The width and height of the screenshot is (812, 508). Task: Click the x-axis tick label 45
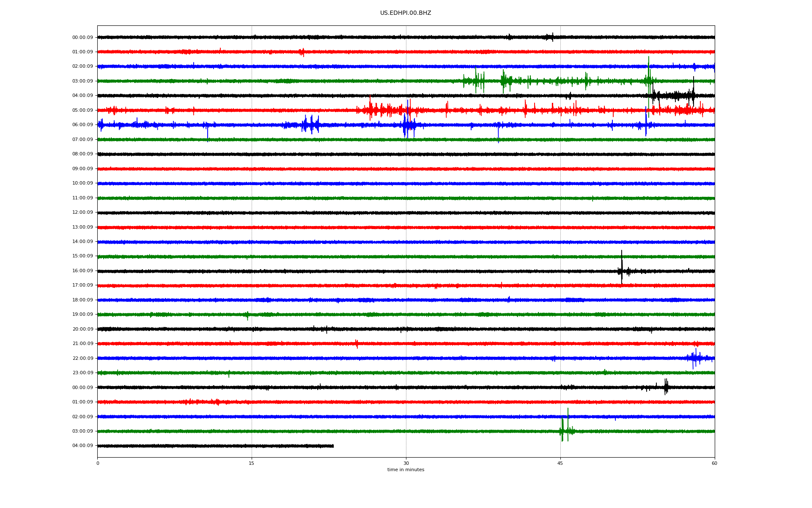[x=560, y=464]
